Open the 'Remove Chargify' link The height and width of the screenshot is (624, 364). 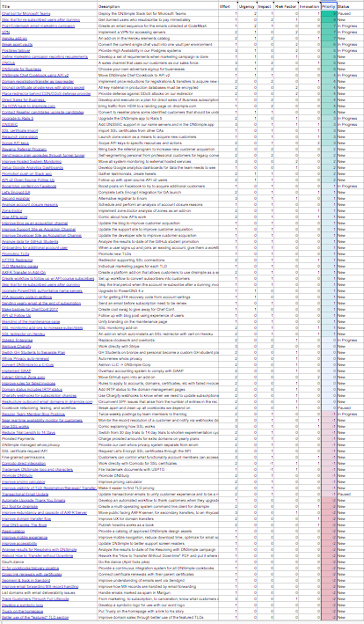(17, 346)
